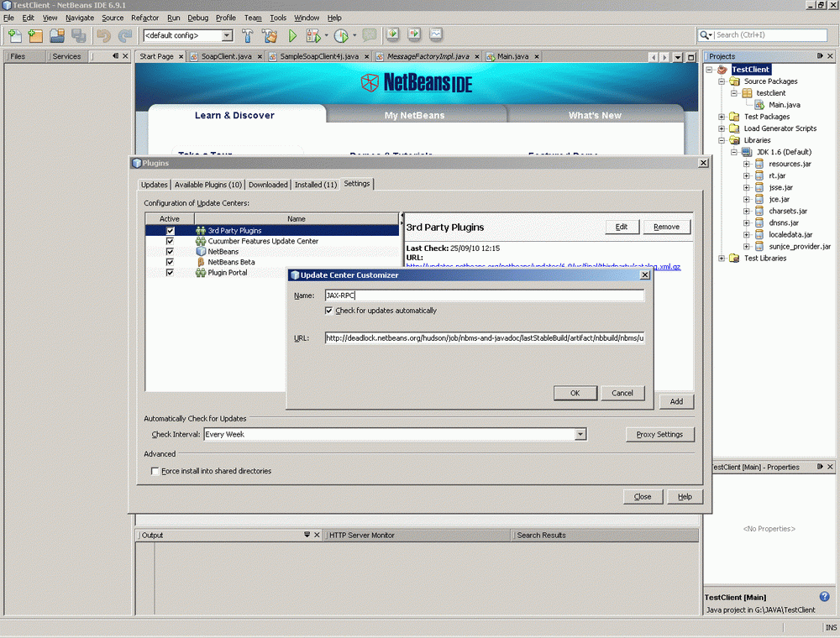
Task: Open the Refactor menu
Action: click(144, 18)
